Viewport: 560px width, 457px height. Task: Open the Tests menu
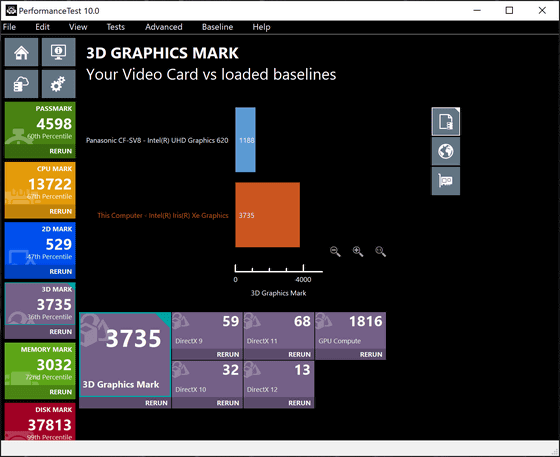point(116,27)
